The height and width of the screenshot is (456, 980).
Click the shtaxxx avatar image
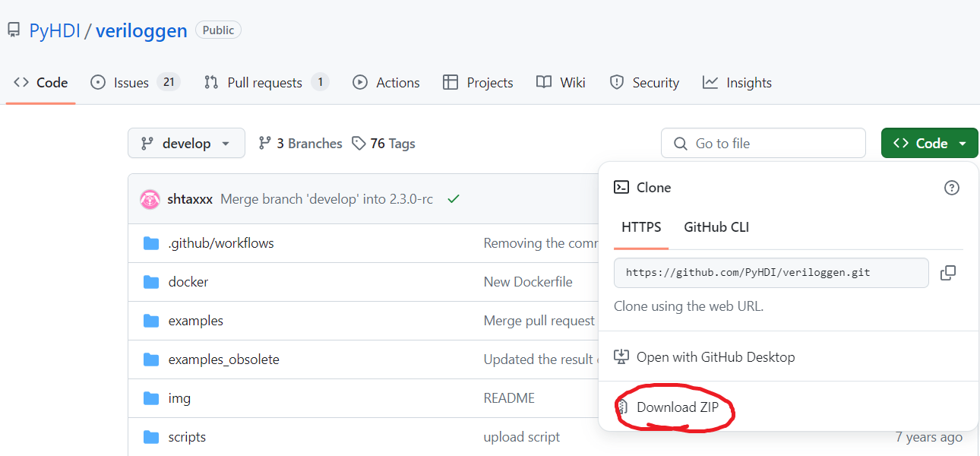[x=150, y=199]
